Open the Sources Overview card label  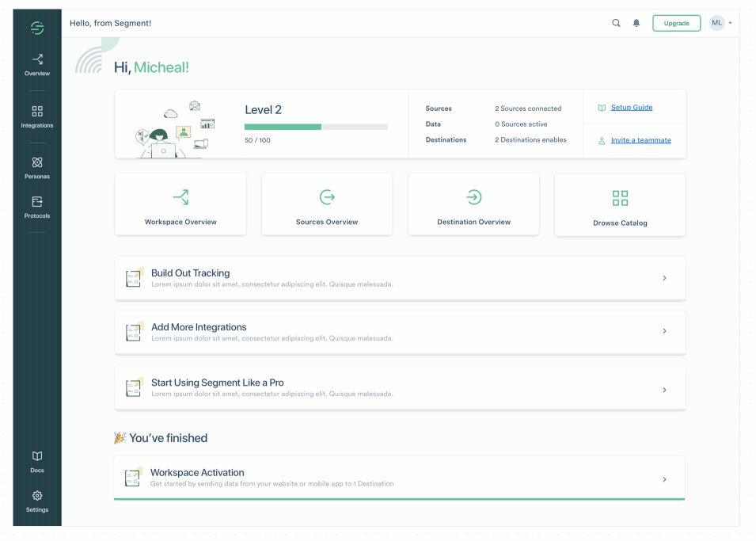tap(327, 222)
